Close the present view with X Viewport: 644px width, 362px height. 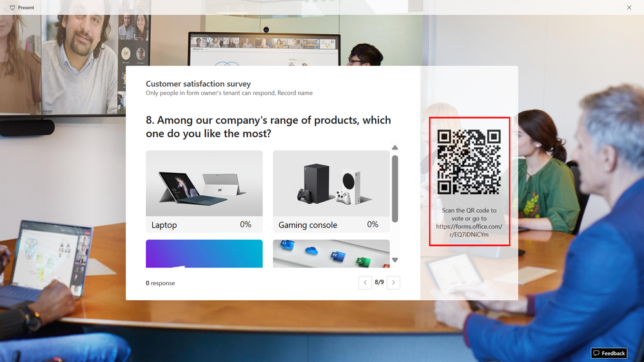[x=629, y=7]
